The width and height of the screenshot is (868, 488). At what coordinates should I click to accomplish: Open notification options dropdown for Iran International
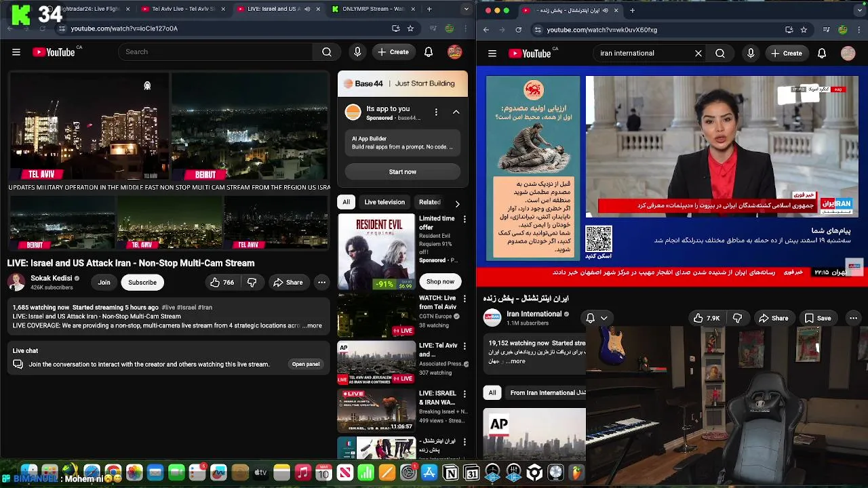pyautogui.click(x=596, y=318)
